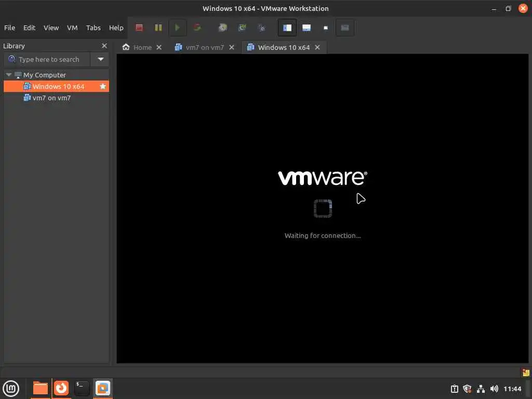532x399 pixels.
Task: Toggle the favorite star on Windows 10 x64
Action: click(103, 87)
